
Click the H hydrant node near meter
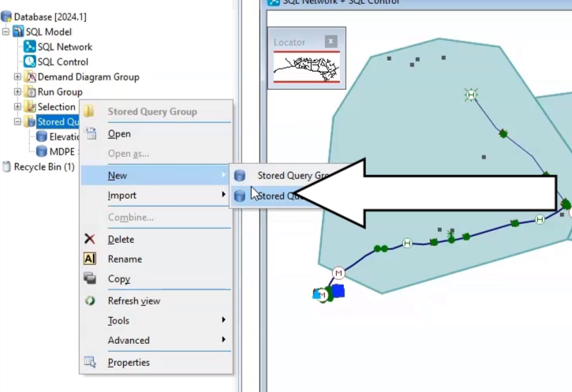[407, 243]
